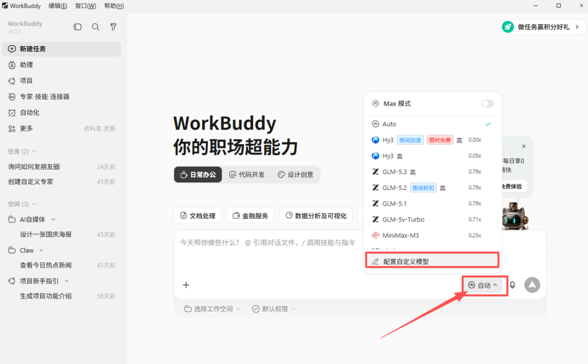Select Hy3 model with 限时免费 tag
588x364 pixels.
[x=433, y=140]
